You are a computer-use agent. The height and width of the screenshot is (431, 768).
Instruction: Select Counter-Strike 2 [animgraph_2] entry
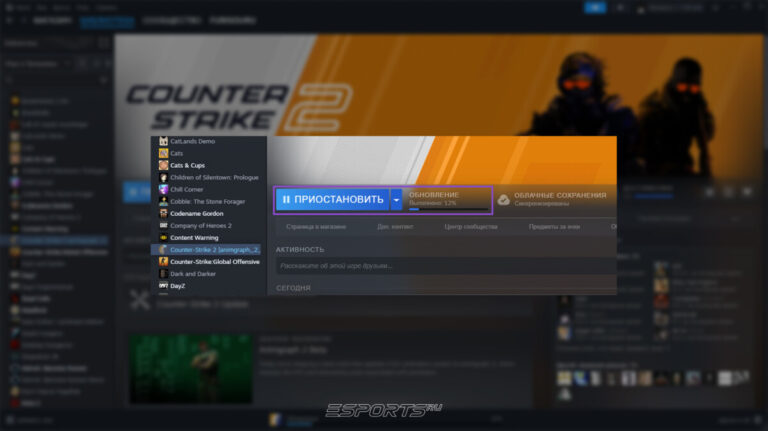coord(206,250)
